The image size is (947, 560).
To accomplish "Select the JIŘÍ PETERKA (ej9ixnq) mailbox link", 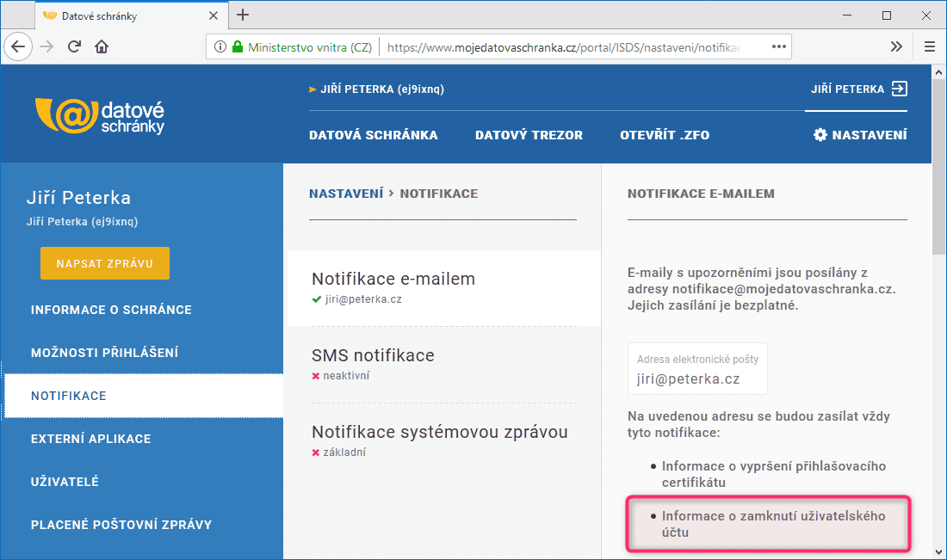I will point(381,89).
